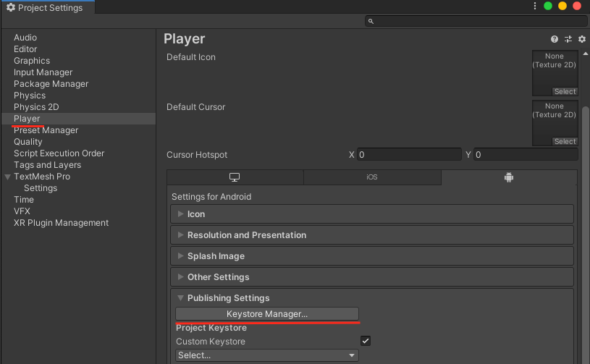Image resolution: width=590 pixels, height=364 pixels.
Task: Switch to the Android platform tab
Action: pyautogui.click(x=509, y=177)
